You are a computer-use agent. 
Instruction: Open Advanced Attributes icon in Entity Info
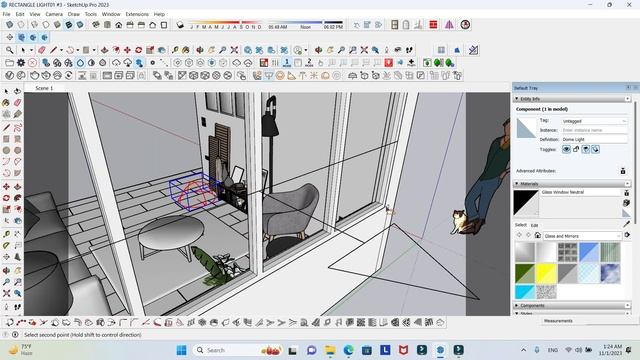tap(623, 171)
